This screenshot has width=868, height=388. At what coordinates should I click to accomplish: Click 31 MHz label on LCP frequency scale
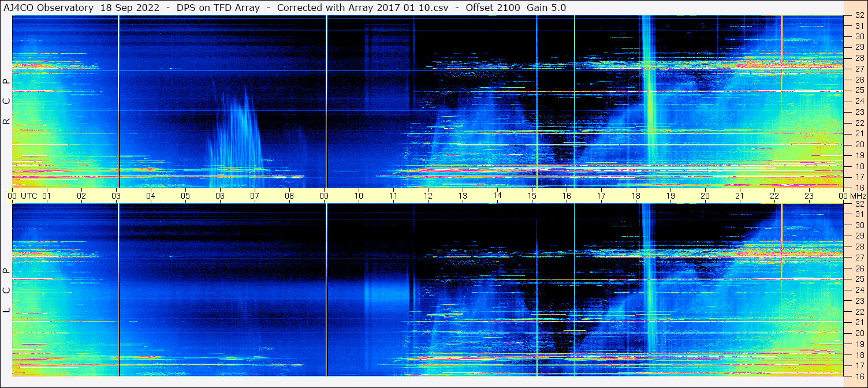tap(859, 214)
